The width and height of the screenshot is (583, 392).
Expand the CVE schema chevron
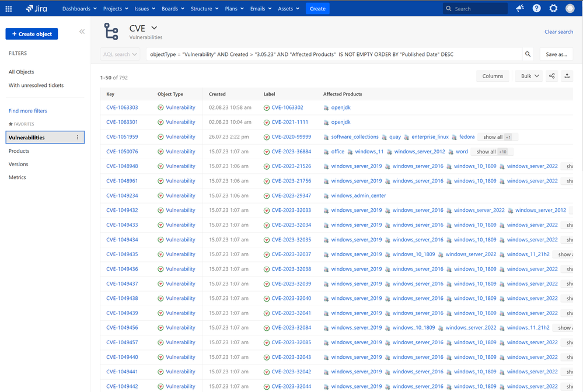point(154,28)
